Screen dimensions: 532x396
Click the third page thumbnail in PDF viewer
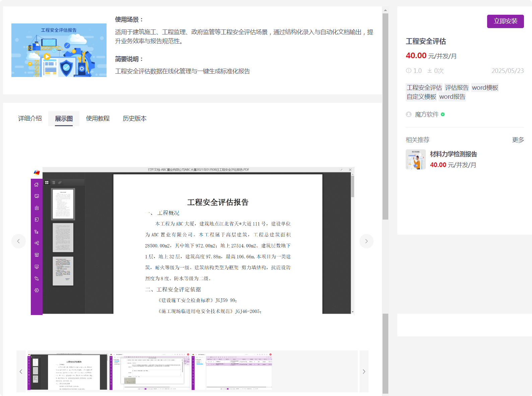[x=63, y=271]
